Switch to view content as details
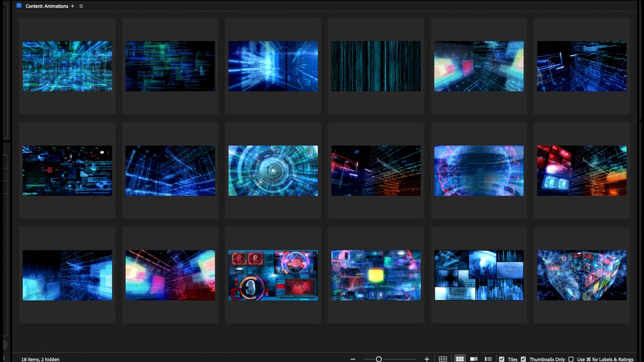This screenshot has height=362, width=644. coord(474,359)
